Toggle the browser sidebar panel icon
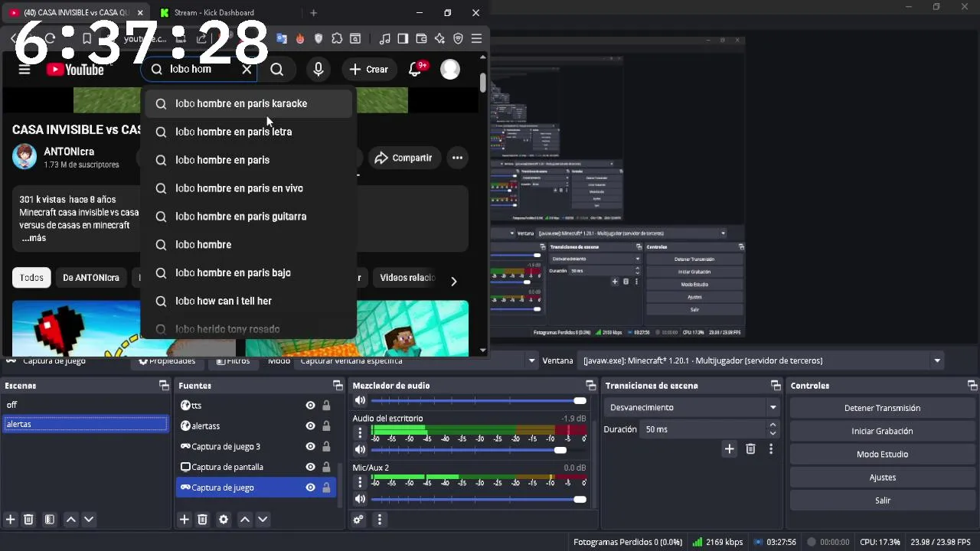 (403, 38)
